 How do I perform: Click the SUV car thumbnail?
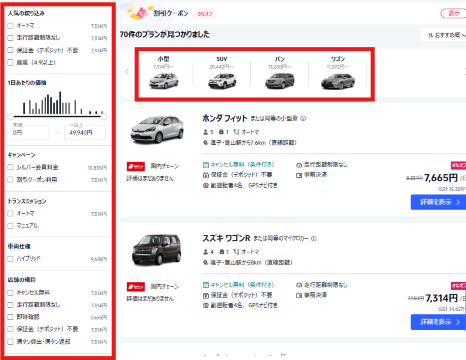pyautogui.click(x=222, y=81)
